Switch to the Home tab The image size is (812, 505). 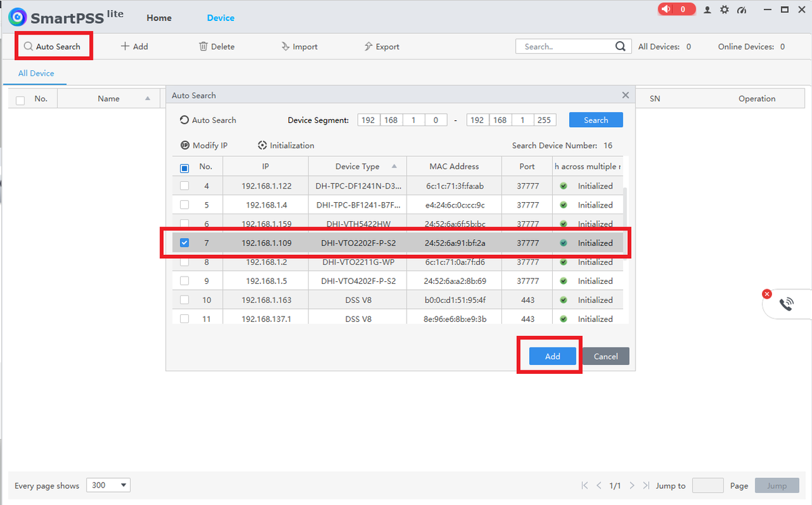(x=159, y=18)
